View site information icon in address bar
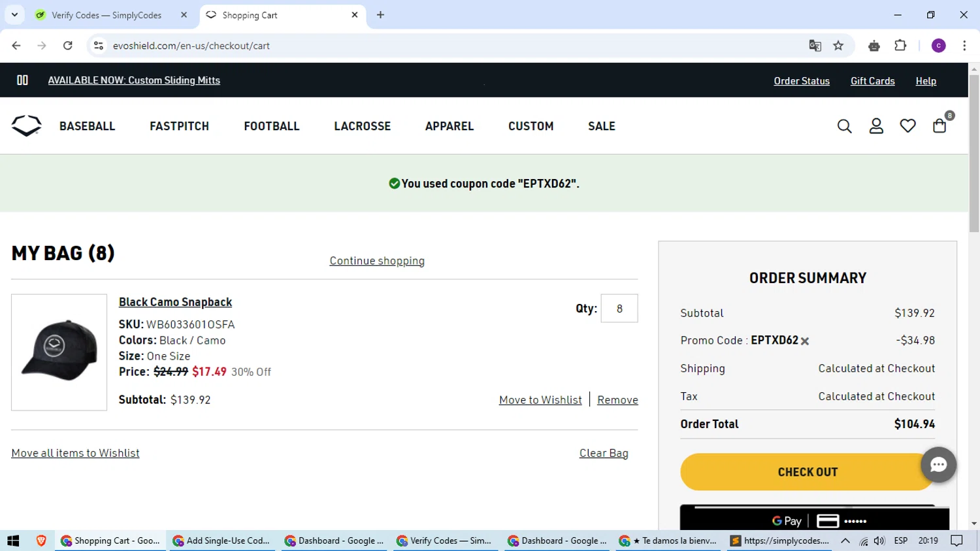The image size is (980, 551). [99, 46]
